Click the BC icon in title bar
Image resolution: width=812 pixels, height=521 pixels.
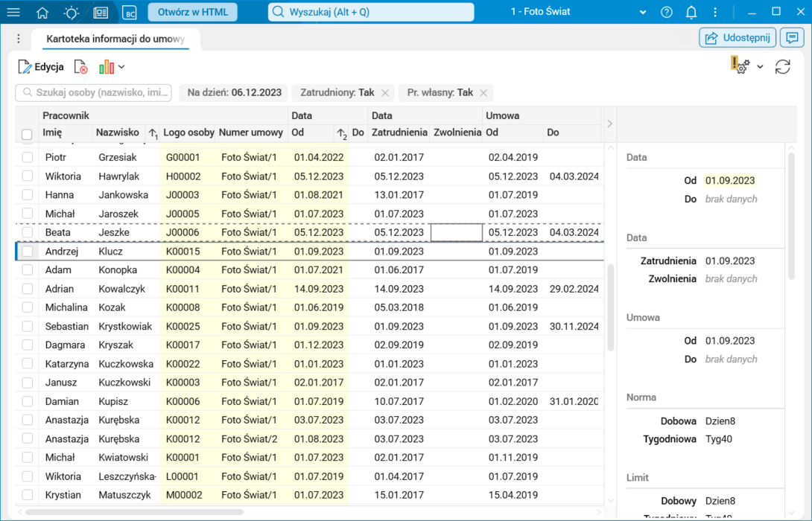pos(130,12)
